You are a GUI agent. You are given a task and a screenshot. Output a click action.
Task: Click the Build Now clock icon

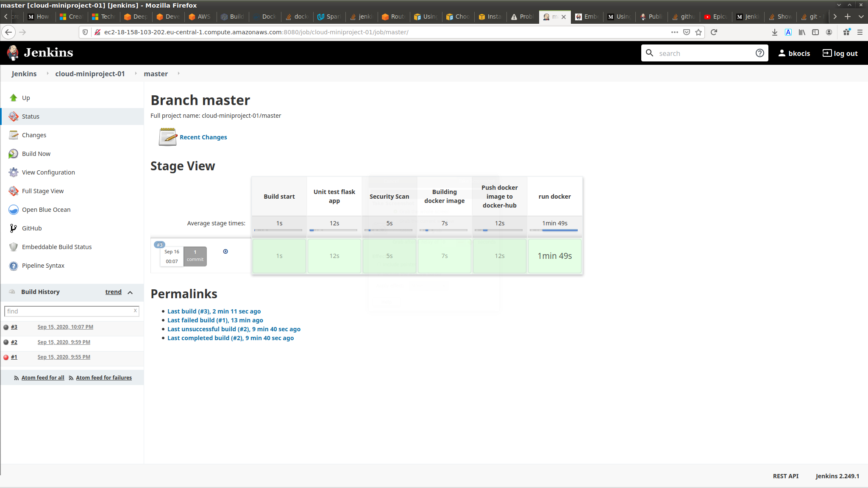click(14, 154)
